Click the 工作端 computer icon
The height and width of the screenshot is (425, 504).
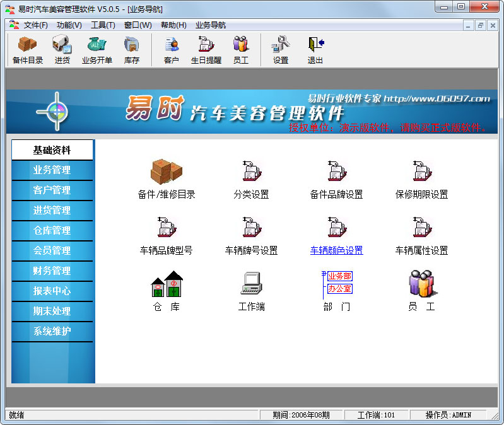click(251, 283)
